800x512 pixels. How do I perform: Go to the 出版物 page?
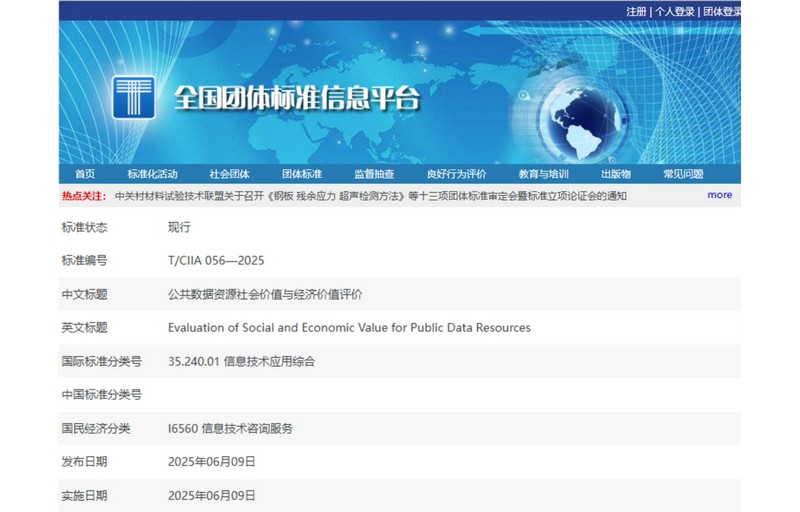[x=616, y=174]
